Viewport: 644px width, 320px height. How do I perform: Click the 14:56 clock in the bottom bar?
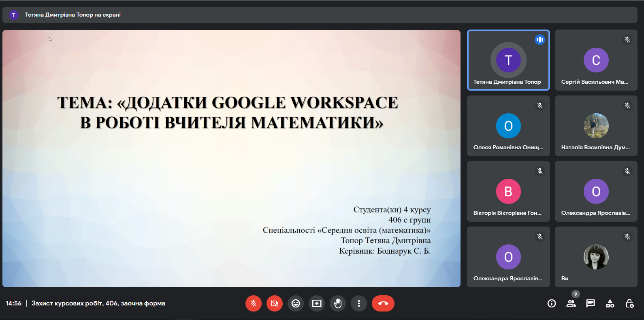click(x=13, y=303)
